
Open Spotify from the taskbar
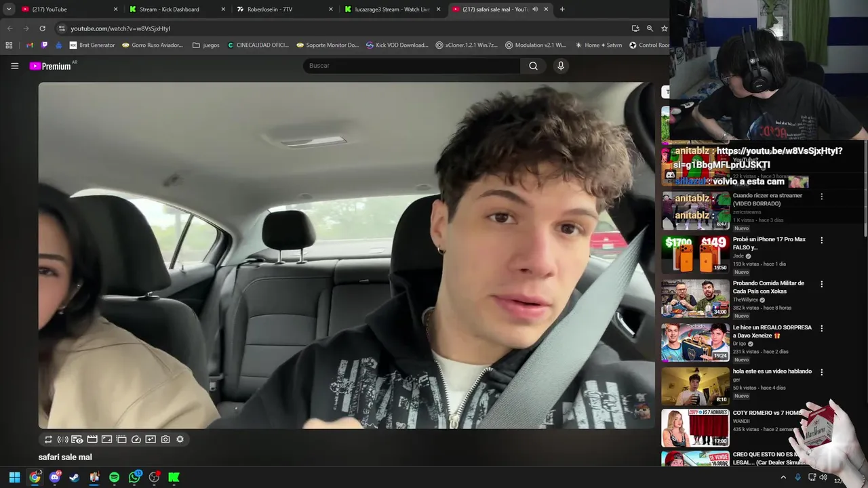point(114,477)
